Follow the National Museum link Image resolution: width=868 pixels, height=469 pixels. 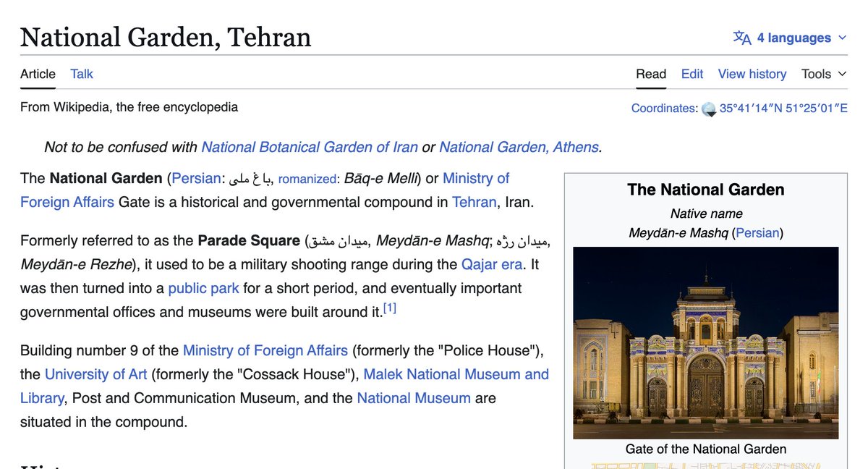point(414,398)
